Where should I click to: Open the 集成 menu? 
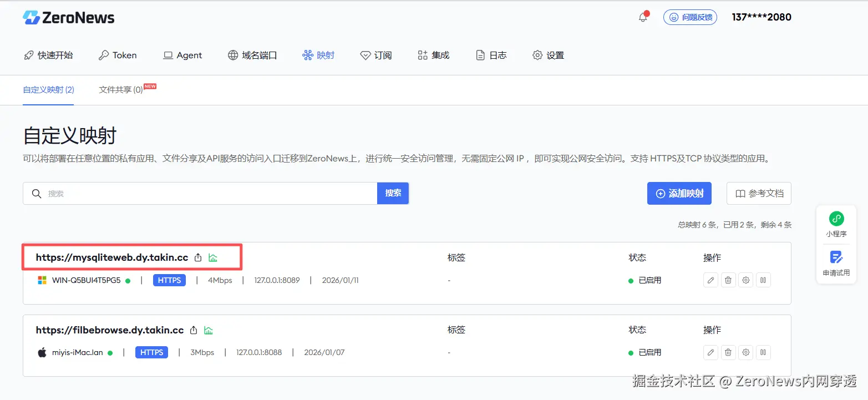click(x=433, y=55)
